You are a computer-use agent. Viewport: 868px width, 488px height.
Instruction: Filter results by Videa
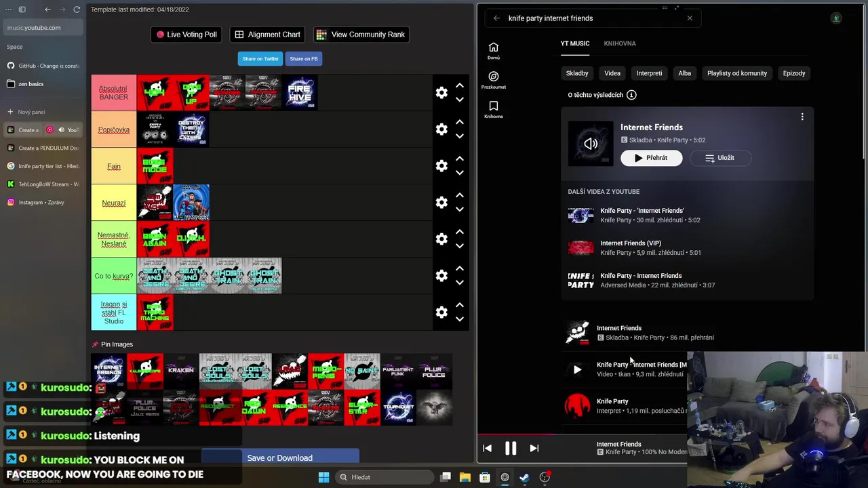click(612, 73)
